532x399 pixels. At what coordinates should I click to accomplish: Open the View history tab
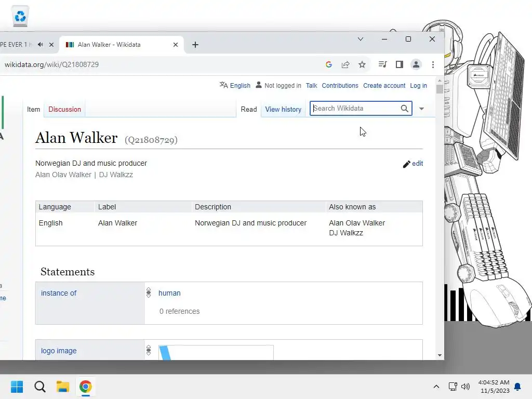[x=283, y=109]
